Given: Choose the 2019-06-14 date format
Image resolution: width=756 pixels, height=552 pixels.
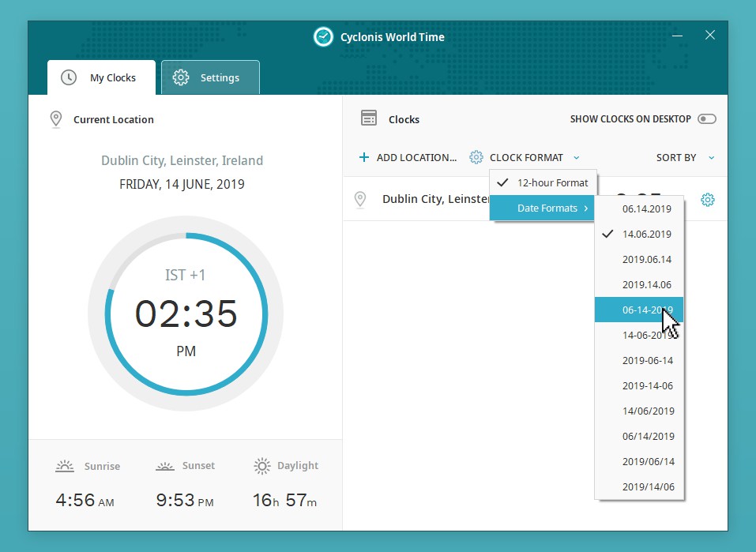Looking at the screenshot, I should click(647, 360).
